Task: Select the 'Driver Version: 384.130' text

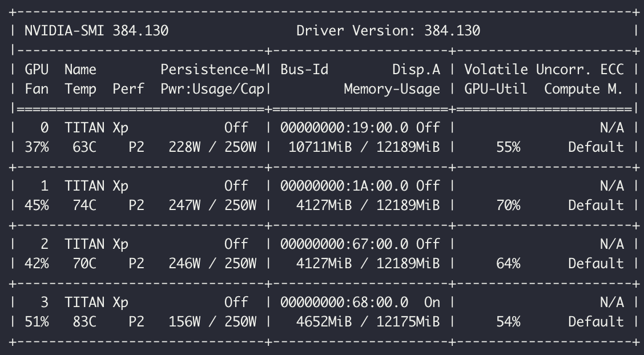Action: point(388,31)
